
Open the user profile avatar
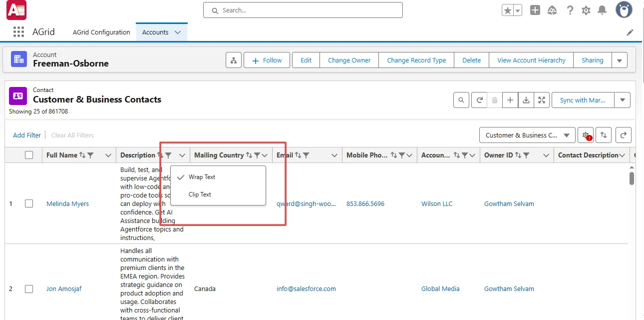coord(624,9)
